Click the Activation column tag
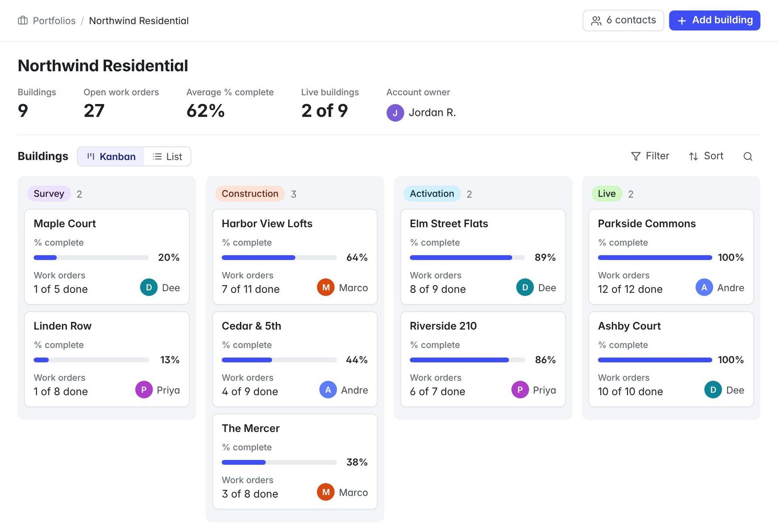 pyautogui.click(x=432, y=194)
